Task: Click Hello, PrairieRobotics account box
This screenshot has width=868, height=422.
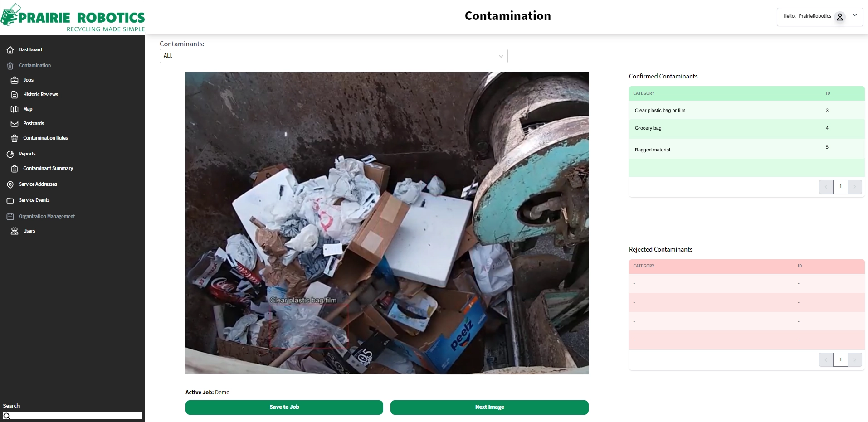Action: coord(820,17)
